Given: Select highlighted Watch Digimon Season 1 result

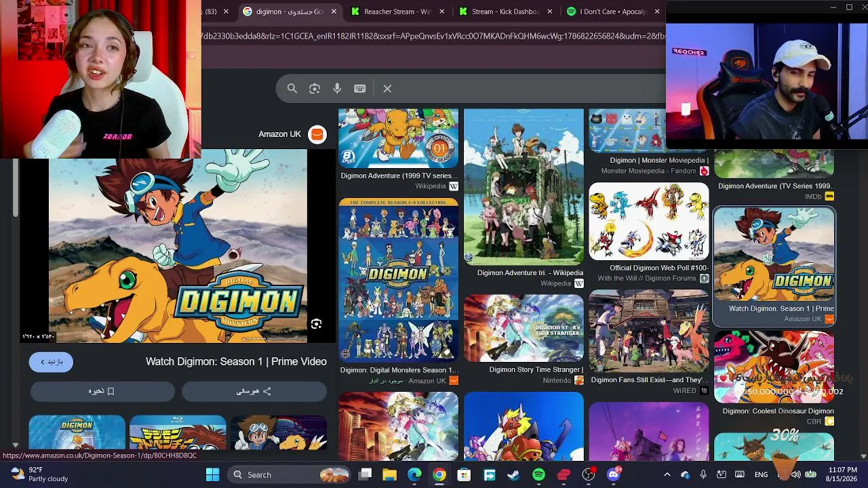Looking at the screenshot, I should (x=774, y=266).
